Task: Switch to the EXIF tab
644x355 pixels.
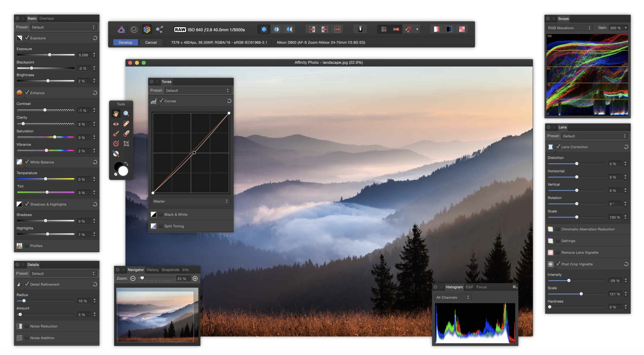Action: [x=469, y=287]
